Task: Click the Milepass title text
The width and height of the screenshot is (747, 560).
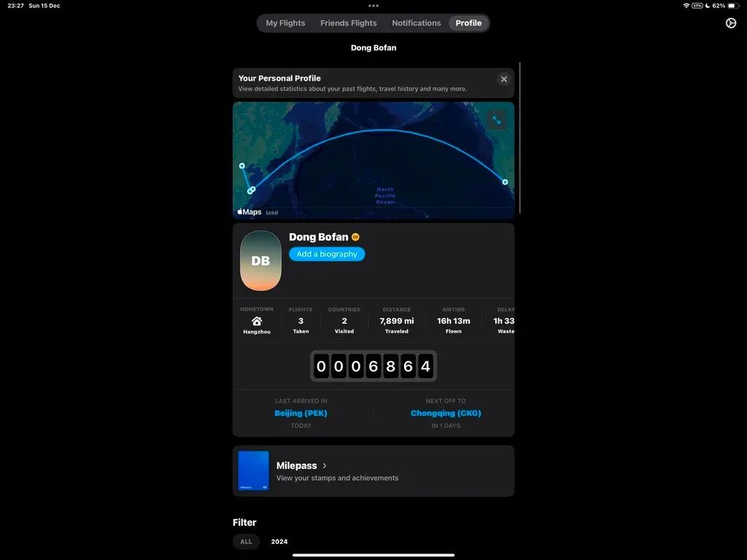Action: click(x=296, y=466)
